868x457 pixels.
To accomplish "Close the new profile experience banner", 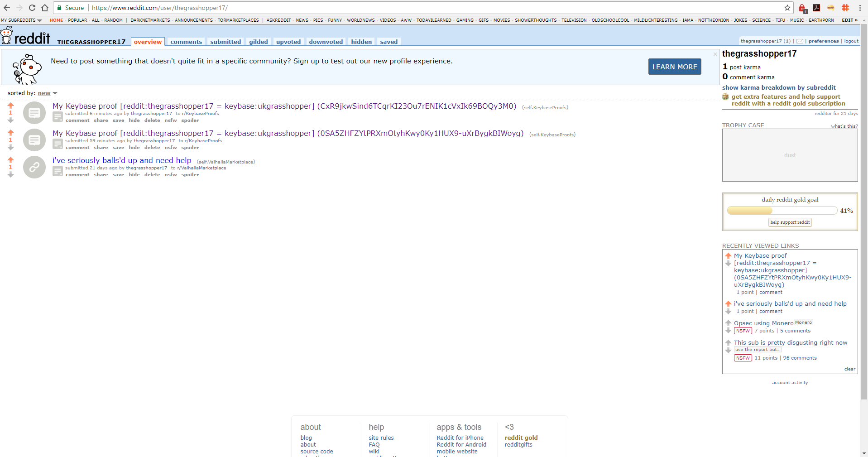I will point(715,54).
